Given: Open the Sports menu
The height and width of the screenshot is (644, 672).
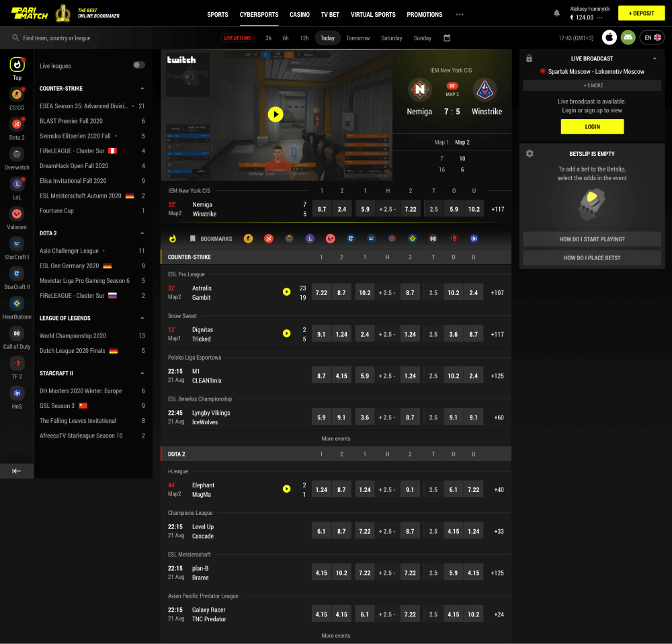Looking at the screenshot, I should point(218,14).
